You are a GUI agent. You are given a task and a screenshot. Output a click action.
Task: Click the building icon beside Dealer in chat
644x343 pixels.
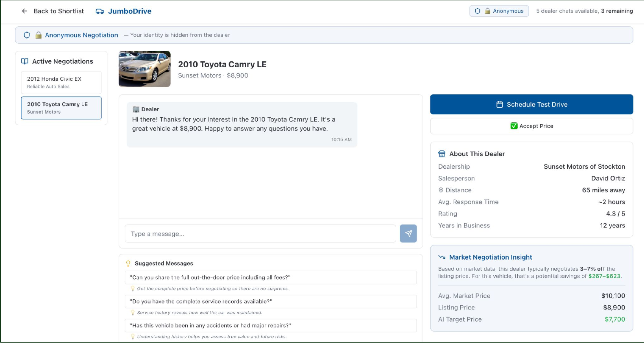(136, 109)
